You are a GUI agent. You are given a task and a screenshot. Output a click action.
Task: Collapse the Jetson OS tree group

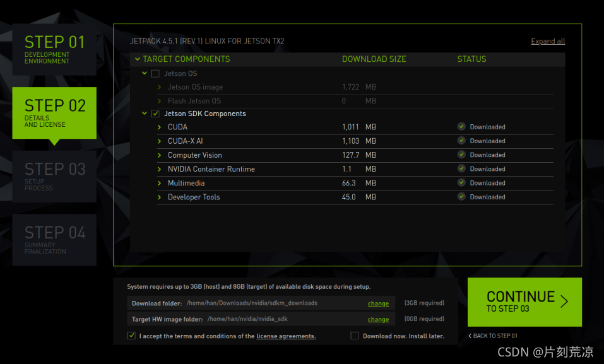click(x=145, y=73)
